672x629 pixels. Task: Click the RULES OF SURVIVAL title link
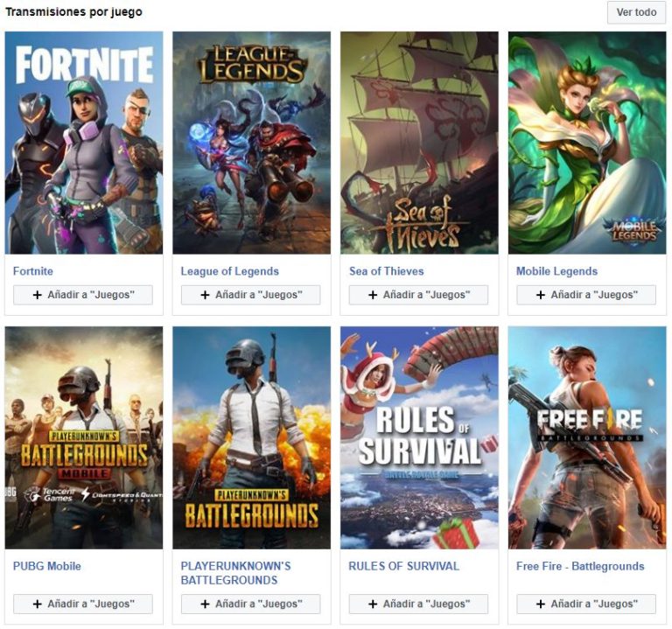[403, 566]
